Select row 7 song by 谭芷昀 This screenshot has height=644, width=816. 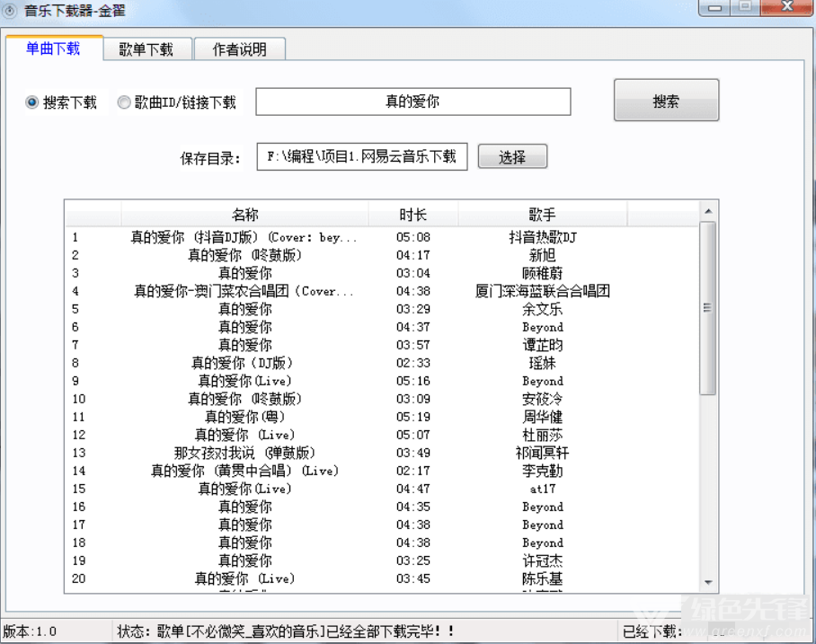(383, 345)
